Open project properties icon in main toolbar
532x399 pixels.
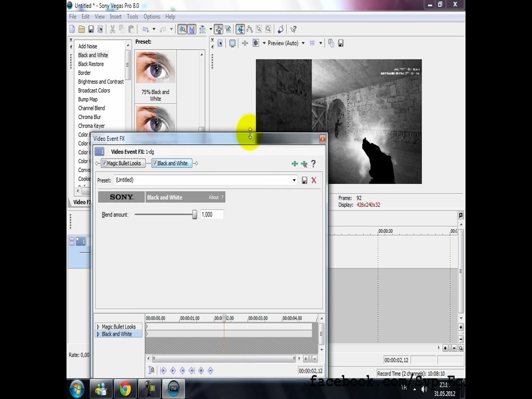coord(100,29)
